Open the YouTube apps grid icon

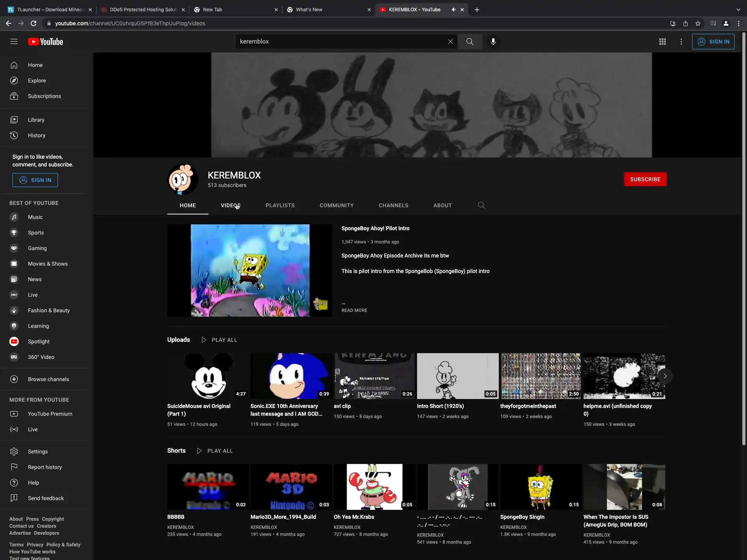tap(662, 42)
